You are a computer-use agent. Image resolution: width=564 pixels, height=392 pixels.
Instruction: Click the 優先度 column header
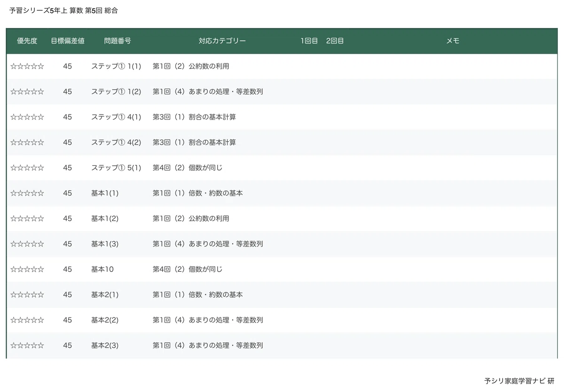click(27, 41)
